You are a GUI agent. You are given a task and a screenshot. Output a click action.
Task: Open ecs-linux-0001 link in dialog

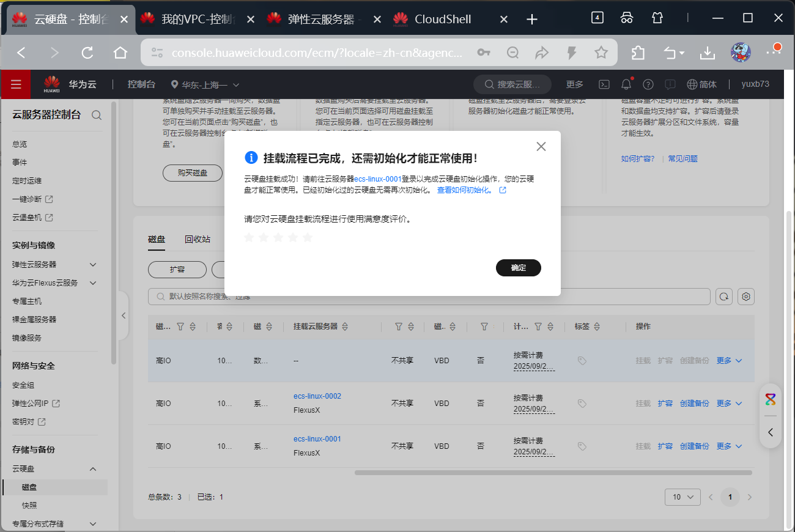[x=378, y=179]
